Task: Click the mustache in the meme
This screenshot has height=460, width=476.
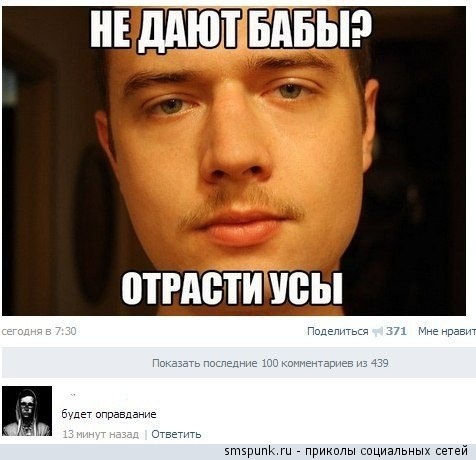Action: [x=240, y=209]
